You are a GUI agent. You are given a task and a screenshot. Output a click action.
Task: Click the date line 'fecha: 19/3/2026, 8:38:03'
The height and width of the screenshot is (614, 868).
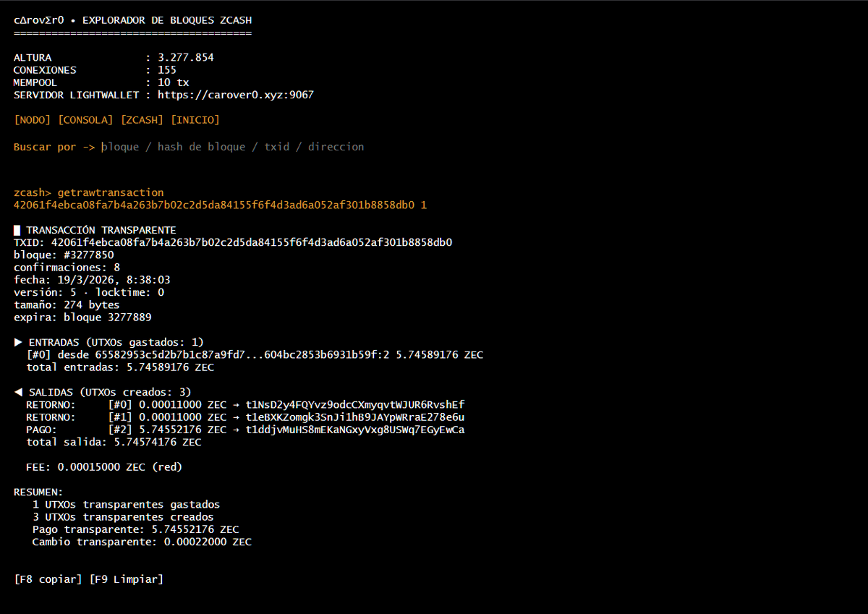click(x=92, y=280)
